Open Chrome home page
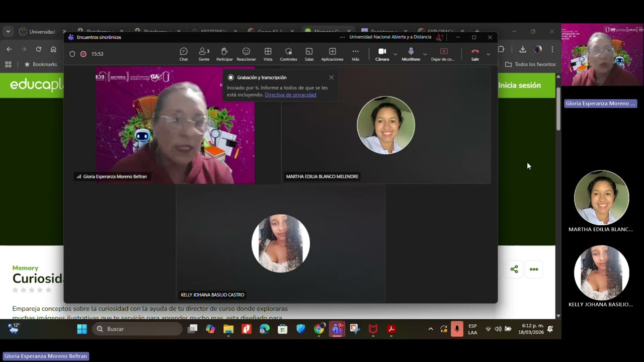This screenshot has width=644, height=362. pos(53,49)
